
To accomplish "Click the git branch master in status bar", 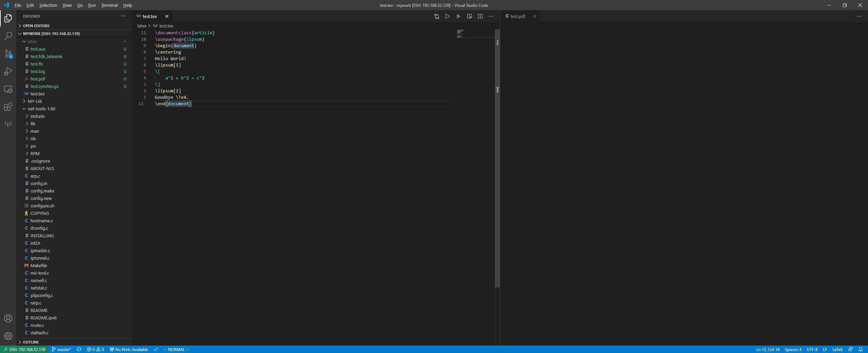I will 61,349.
